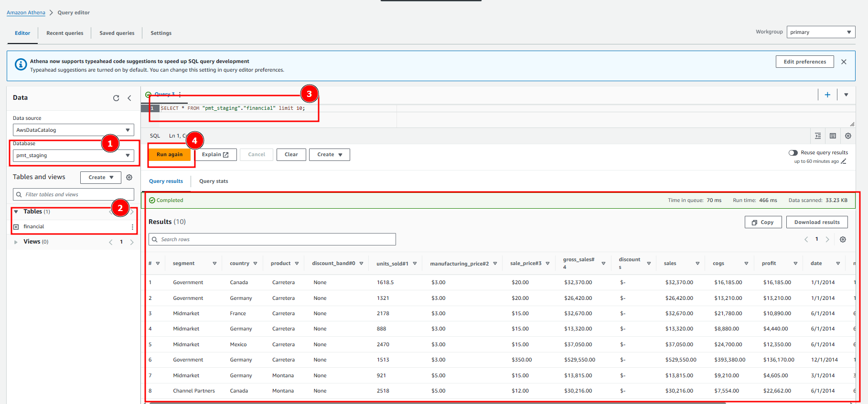Open the Amazon Athena breadcrumb link
This screenshot has height=404, width=868.
(26, 13)
